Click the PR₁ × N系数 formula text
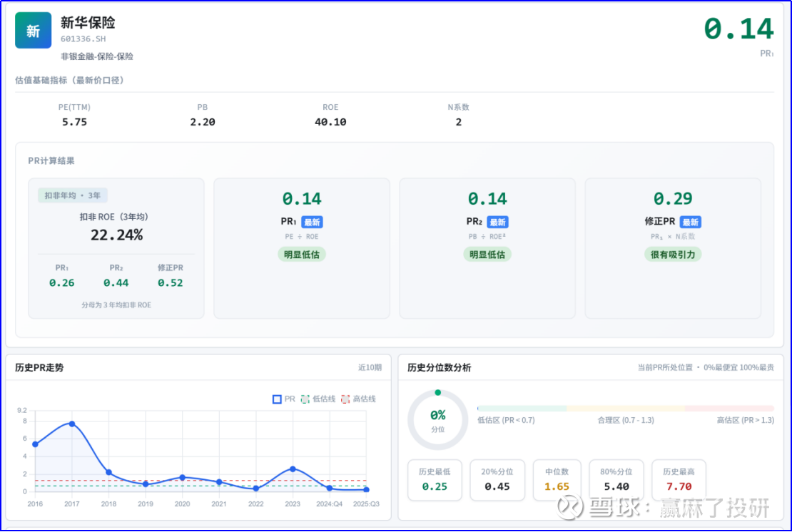792x532 pixels. pyautogui.click(x=673, y=237)
